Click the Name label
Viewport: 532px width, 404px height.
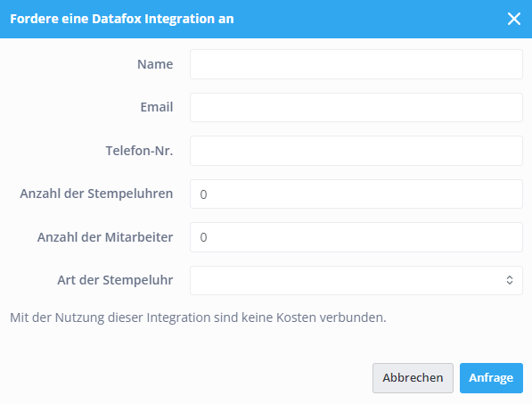pyautogui.click(x=155, y=64)
